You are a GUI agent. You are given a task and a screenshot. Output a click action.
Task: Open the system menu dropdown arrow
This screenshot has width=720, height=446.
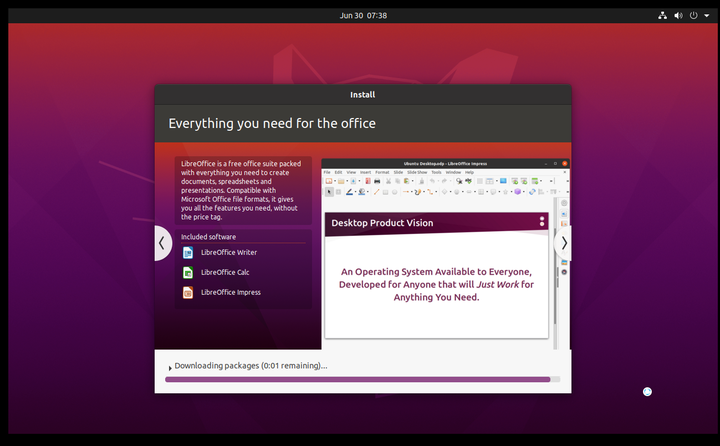point(707,16)
